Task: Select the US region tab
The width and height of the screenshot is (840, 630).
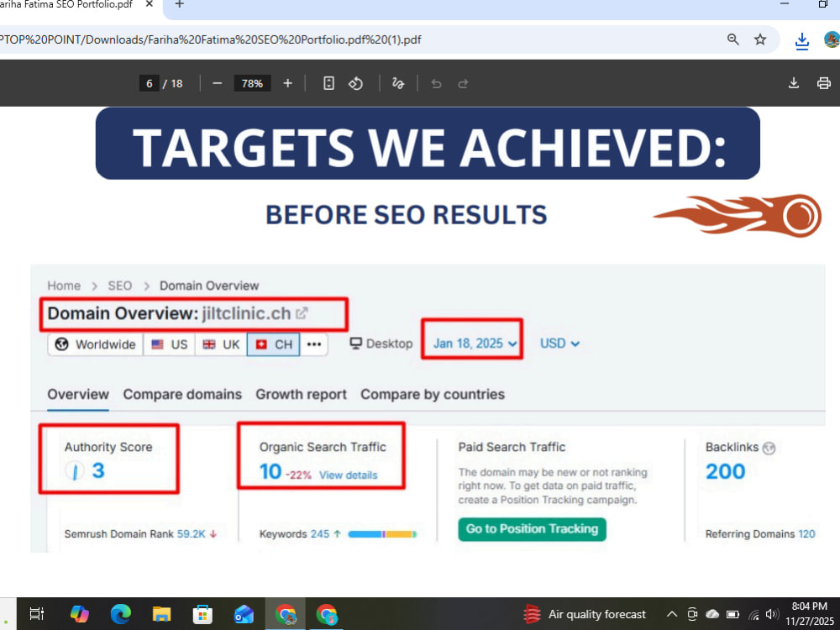Action: pyautogui.click(x=170, y=344)
